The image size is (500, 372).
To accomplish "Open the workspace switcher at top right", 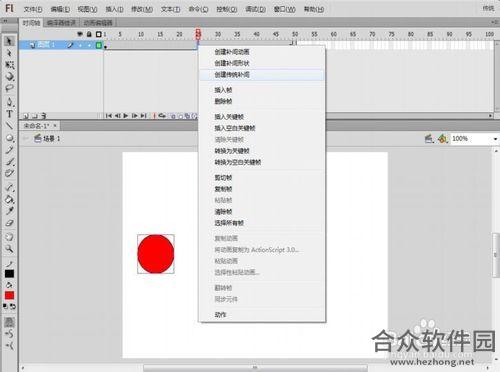I will [488, 8].
